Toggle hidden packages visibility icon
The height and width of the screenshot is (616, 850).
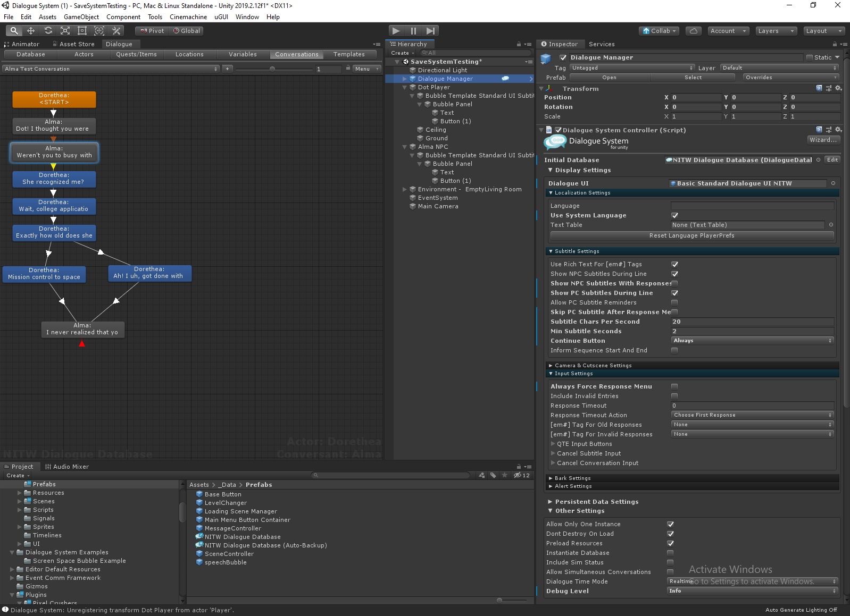pyautogui.click(x=521, y=475)
